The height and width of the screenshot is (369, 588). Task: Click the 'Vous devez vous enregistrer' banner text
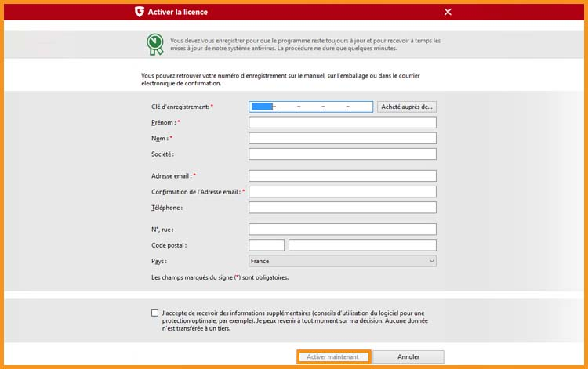(x=305, y=44)
